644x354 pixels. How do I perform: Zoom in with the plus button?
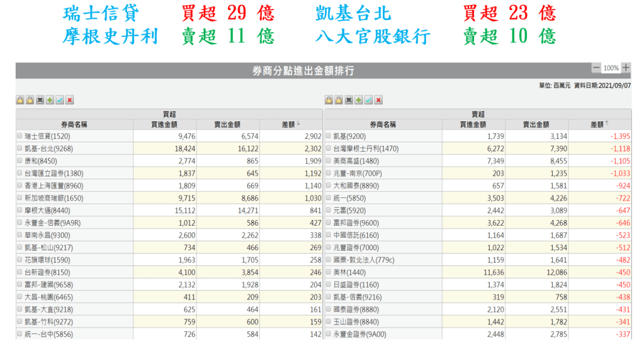(x=626, y=68)
